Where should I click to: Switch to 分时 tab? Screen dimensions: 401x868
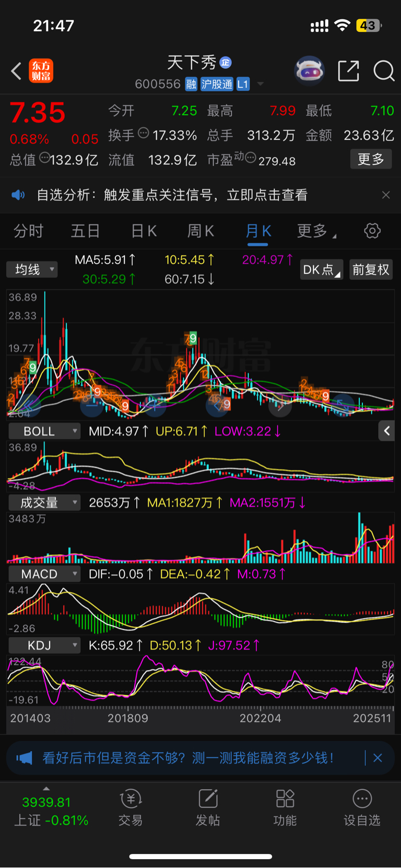coord(28,231)
